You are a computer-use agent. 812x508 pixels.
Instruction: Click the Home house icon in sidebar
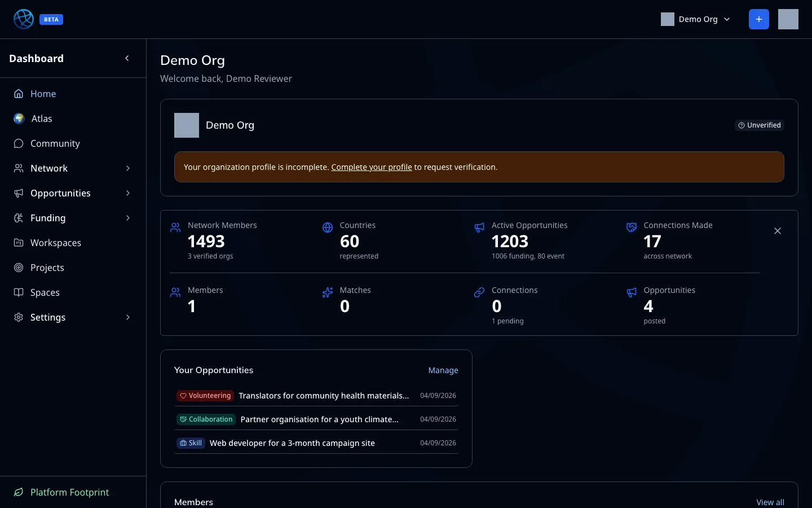[19, 94]
